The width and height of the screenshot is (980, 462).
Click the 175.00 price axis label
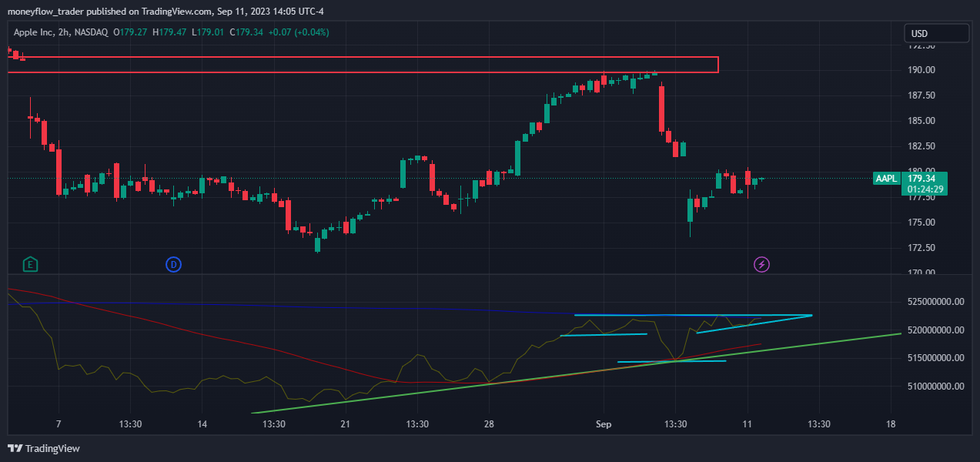pos(921,223)
